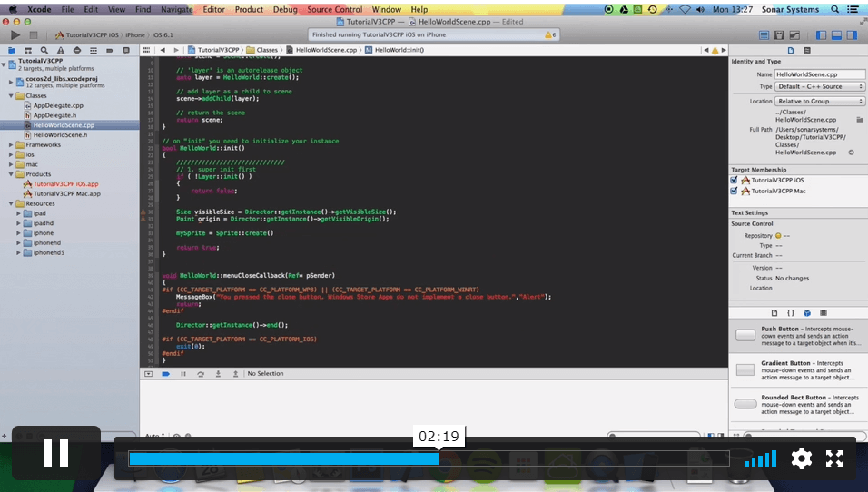This screenshot has height=492, width=868.
Task: Open video player settings gear
Action: (x=801, y=458)
